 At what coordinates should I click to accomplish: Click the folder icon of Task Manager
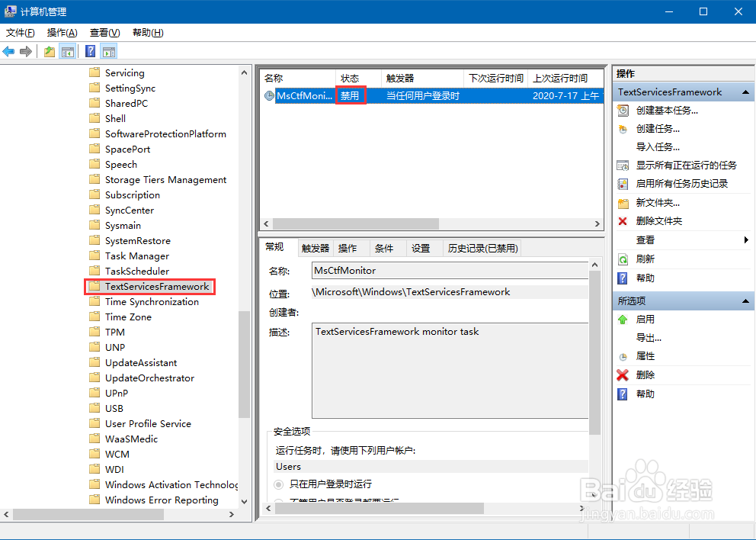coord(94,256)
